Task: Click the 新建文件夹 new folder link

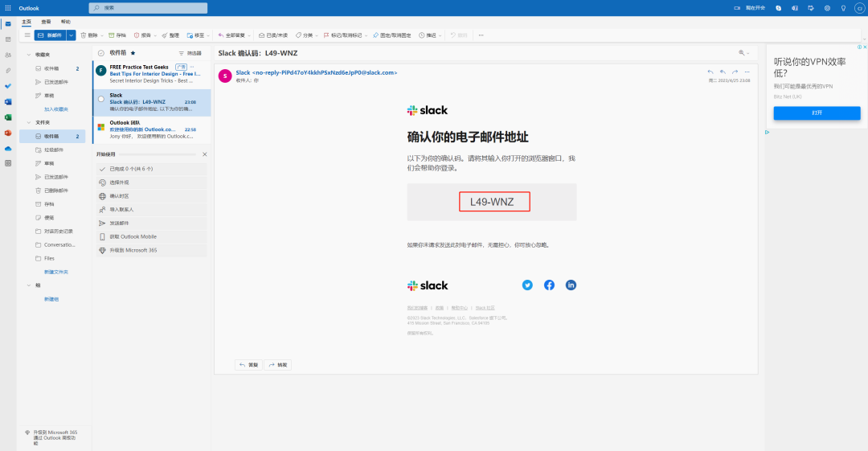Action: (x=56, y=272)
